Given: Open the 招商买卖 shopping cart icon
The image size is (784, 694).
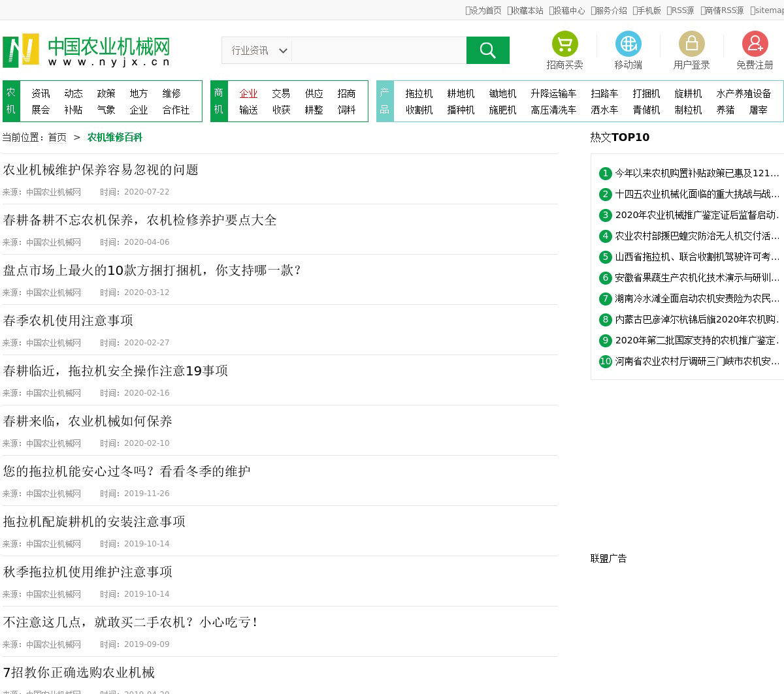Looking at the screenshot, I should click(x=564, y=44).
